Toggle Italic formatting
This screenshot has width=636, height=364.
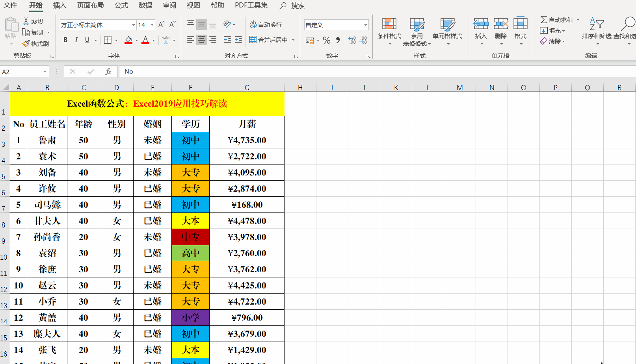[76, 40]
